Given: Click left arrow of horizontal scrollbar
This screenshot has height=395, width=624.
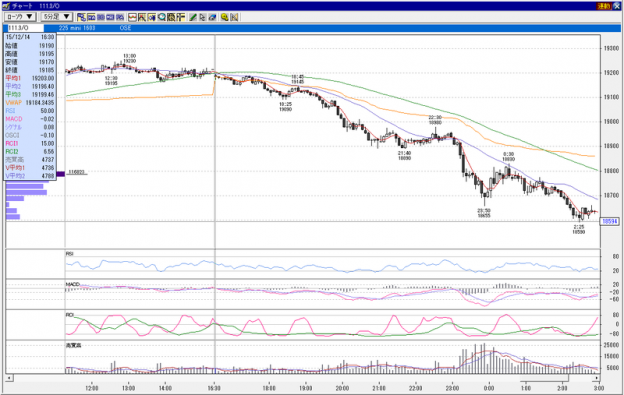Looking at the screenshot, I should point(9,377).
